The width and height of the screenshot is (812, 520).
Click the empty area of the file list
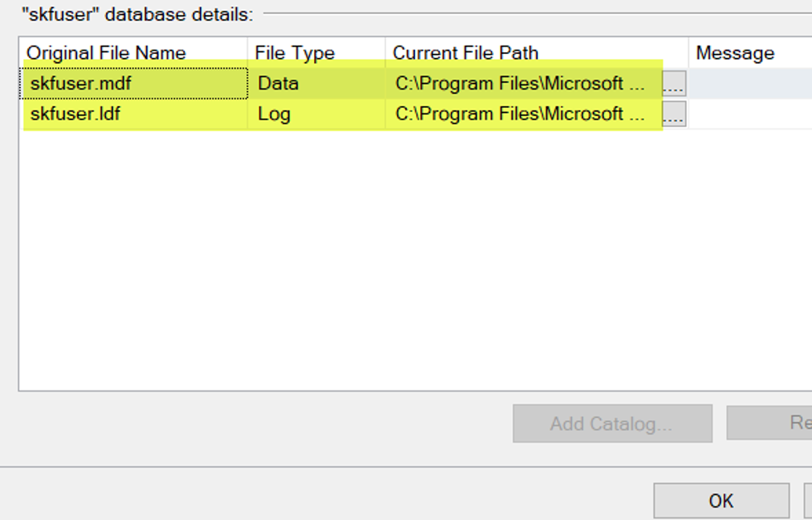coord(414,260)
